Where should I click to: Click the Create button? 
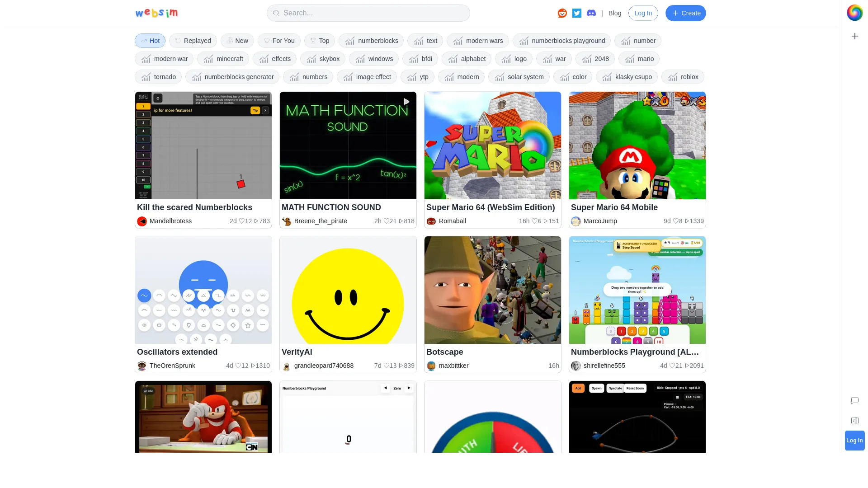[x=685, y=13]
